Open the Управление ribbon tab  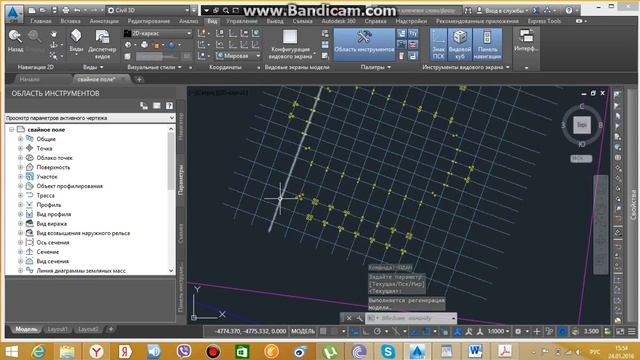pyautogui.click(x=242, y=21)
